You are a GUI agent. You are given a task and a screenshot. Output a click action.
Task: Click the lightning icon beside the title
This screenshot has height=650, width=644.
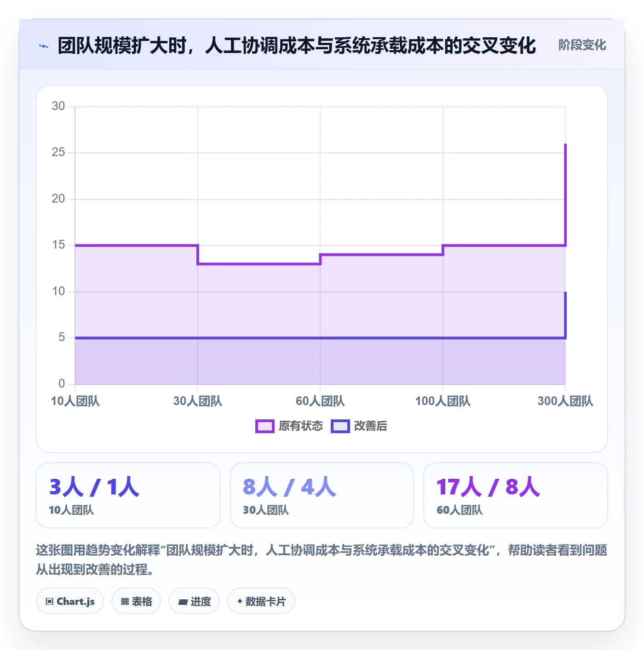pyautogui.click(x=44, y=46)
